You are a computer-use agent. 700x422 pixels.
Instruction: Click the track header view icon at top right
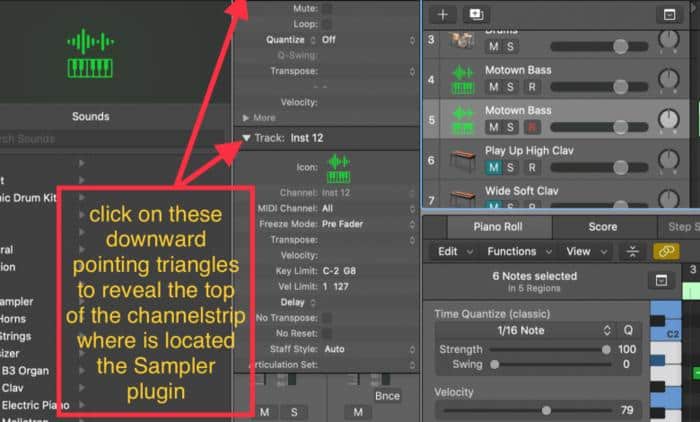coord(669,15)
